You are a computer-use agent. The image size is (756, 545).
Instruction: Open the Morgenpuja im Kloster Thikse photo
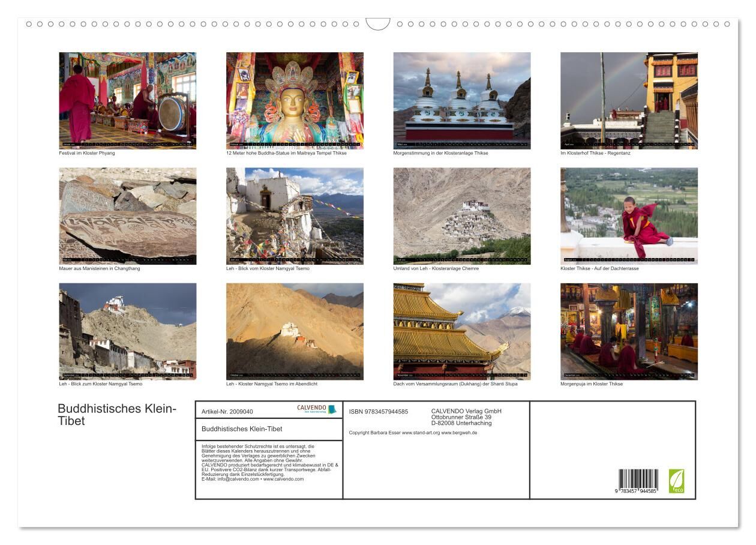tap(629, 331)
